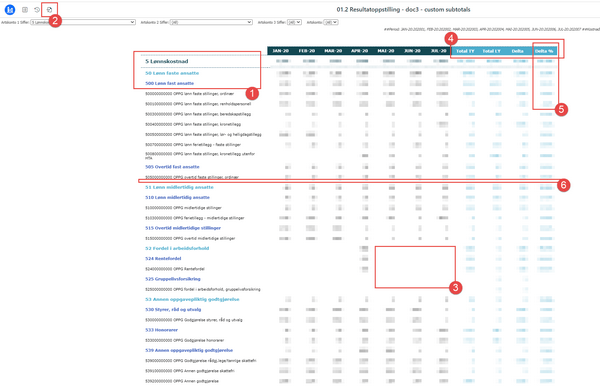This screenshot has height=386, width=600.
Task: Select 530 Styrer, råd og utvalg row
Action: click(x=173, y=309)
